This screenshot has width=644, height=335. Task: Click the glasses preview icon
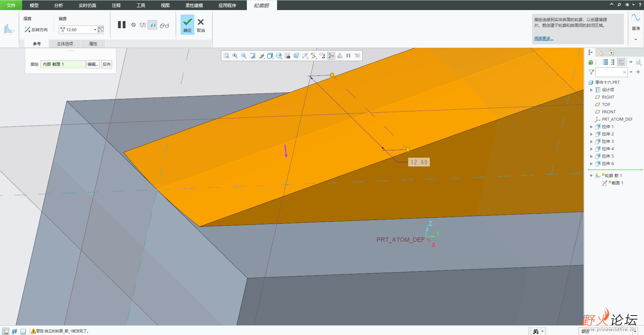(x=164, y=25)
